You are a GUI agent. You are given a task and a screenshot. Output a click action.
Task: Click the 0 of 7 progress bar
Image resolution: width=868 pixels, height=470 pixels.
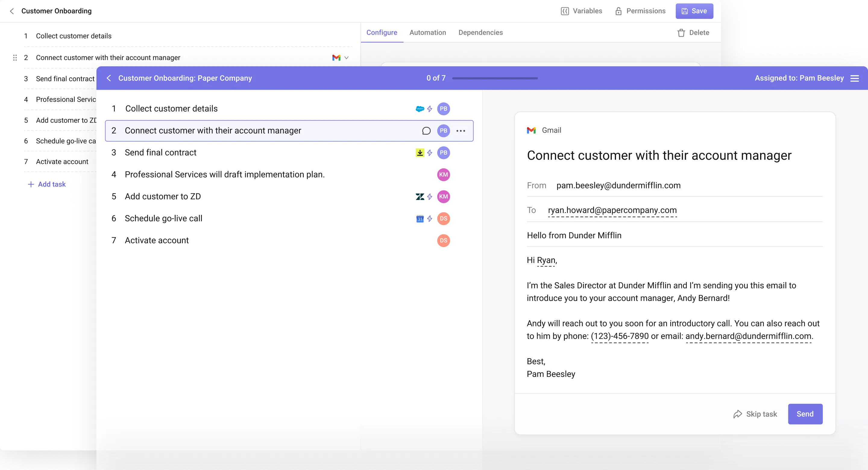[x=495, y=78]
